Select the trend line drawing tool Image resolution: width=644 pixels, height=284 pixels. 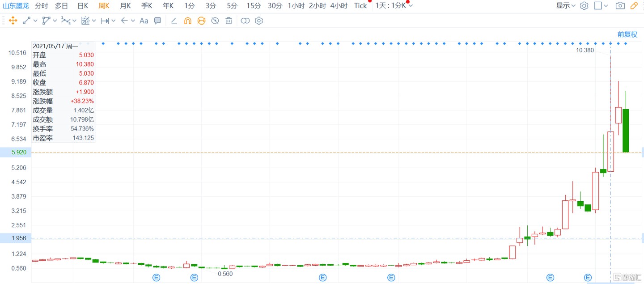(x=27, y=21)
